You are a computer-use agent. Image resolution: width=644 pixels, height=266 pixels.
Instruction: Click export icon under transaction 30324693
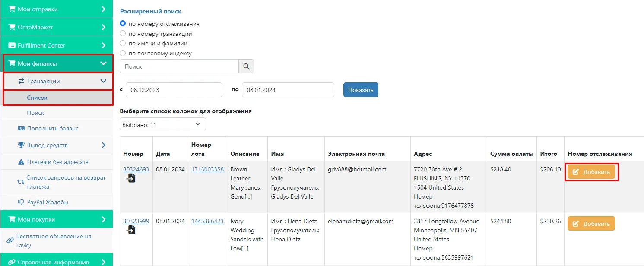[x=131, y=178]
